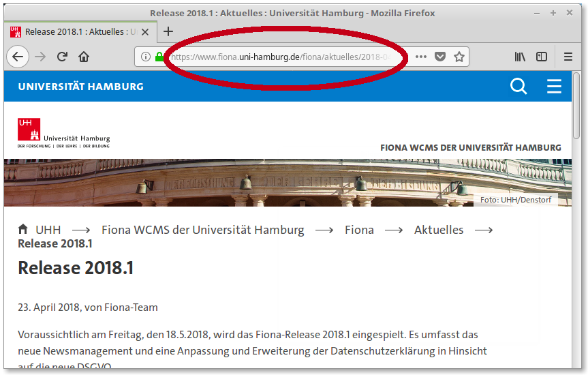Viewport: 588px width, 375px height.
Task: Click the date line 23. April 2018
Action: [88, 307]
